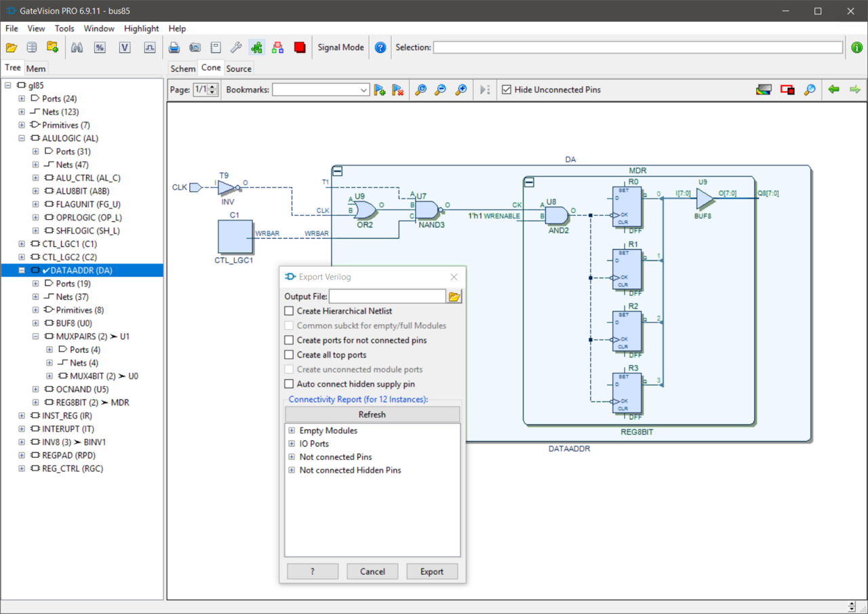
Task: Expand Not connected Hidden Pins entry
Action: point(292,470)
